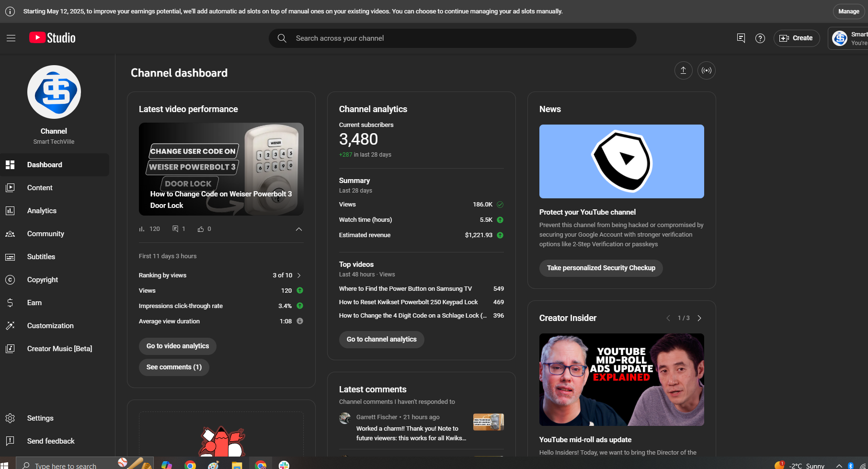Open File Explorer from the taskbar
The image size is (868, 469).
point(237,465)
